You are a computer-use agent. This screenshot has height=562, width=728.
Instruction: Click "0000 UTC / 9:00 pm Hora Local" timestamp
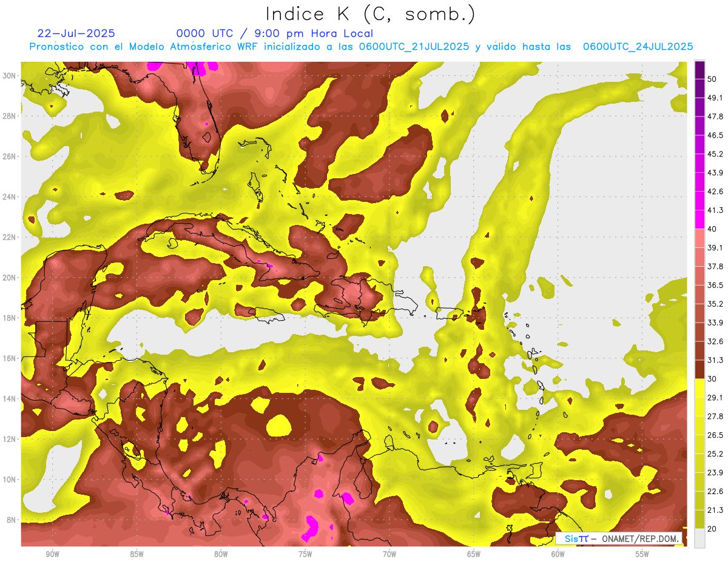[275, 33]
